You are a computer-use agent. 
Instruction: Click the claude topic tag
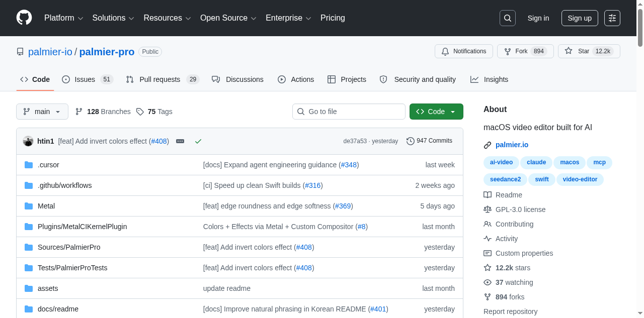[x=536, y=162]
